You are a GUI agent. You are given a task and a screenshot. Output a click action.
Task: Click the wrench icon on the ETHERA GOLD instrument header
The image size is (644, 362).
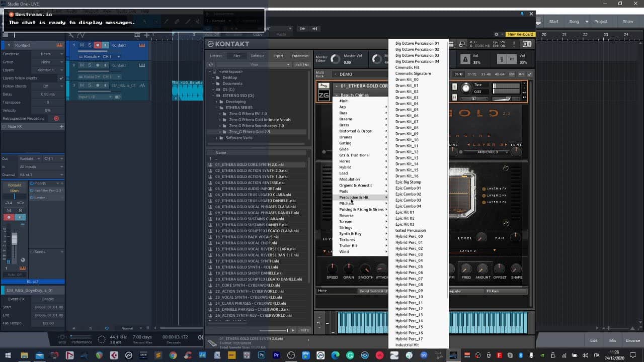324,85
